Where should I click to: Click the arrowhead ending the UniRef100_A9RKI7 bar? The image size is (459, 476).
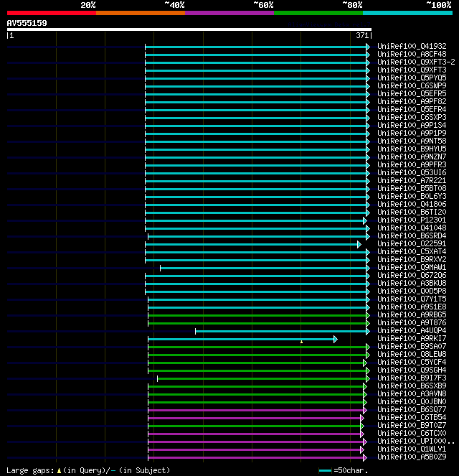point(336,339)
